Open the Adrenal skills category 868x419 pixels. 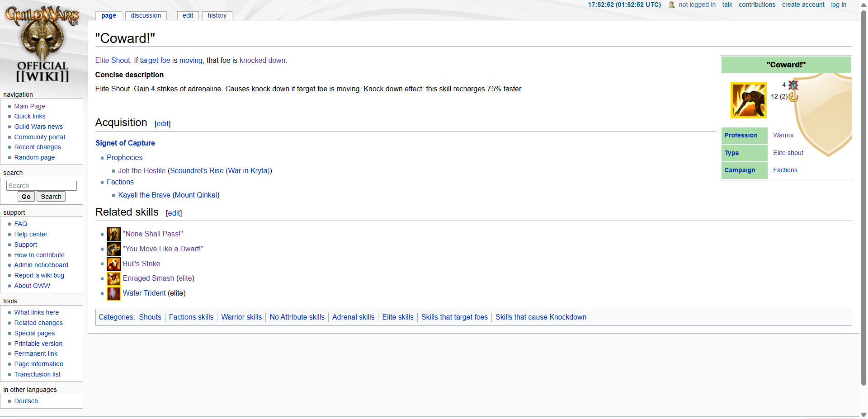353,317
